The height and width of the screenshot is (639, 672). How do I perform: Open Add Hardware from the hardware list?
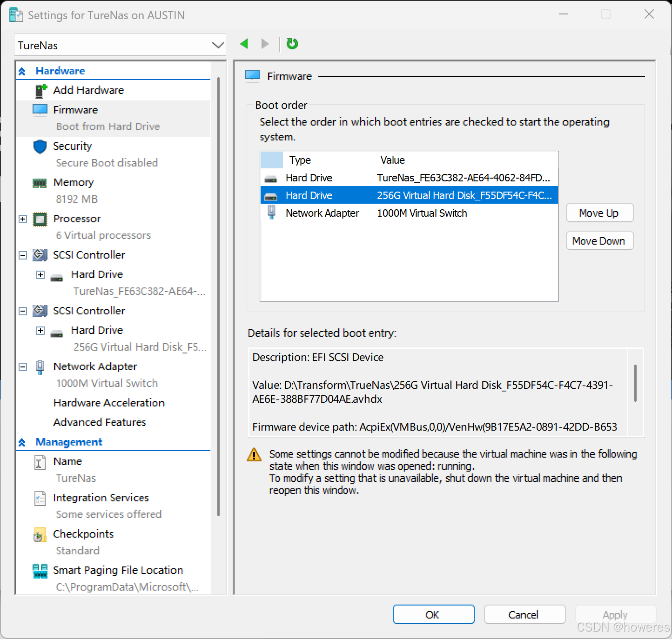coord(88,90)
